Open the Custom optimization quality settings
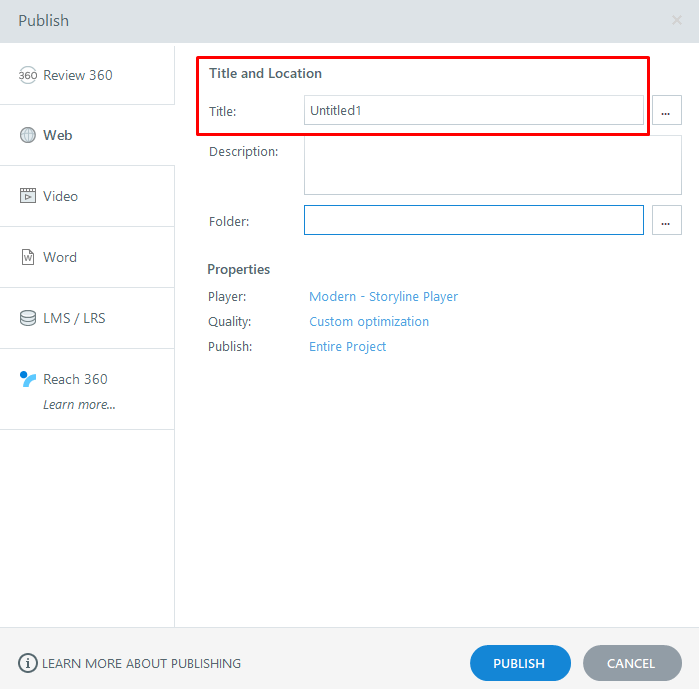This screenshot has height=689, width=699. pyautogui.click(x=368, y=321)
